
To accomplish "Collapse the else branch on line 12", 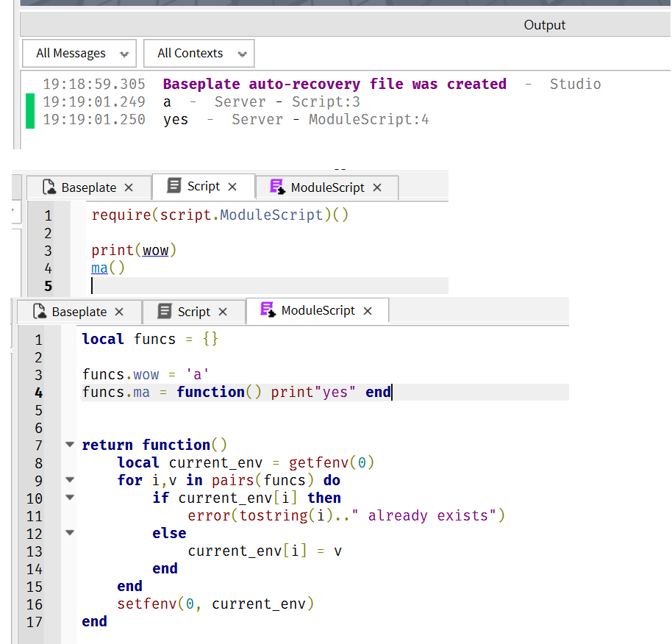I will [x=68, y=532].
